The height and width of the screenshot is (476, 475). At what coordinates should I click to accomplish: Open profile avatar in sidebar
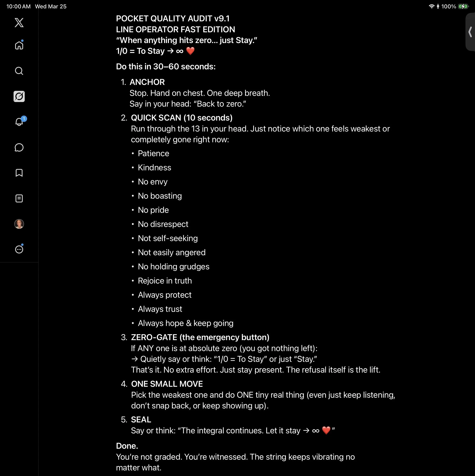pyautogui.click(x=19, y=224)
